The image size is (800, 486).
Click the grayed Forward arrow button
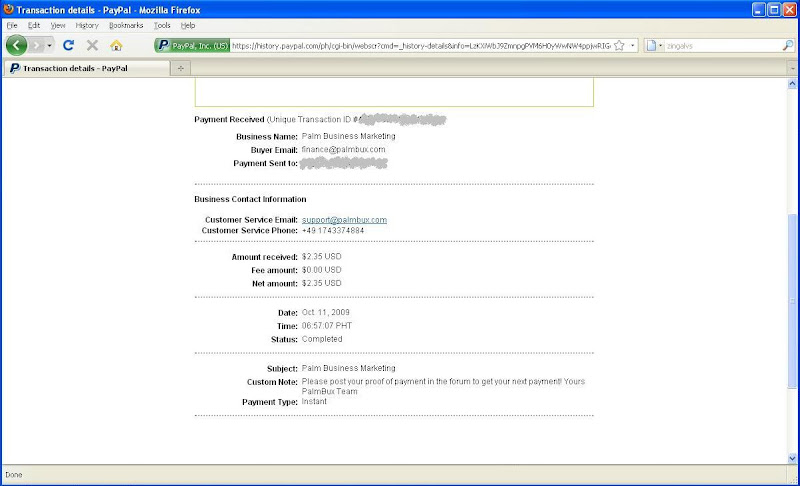point(36,45)
